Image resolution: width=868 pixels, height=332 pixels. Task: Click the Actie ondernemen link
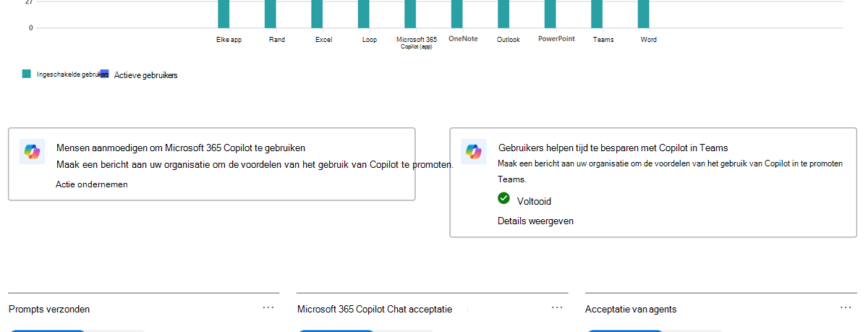(x=92, y=184)
